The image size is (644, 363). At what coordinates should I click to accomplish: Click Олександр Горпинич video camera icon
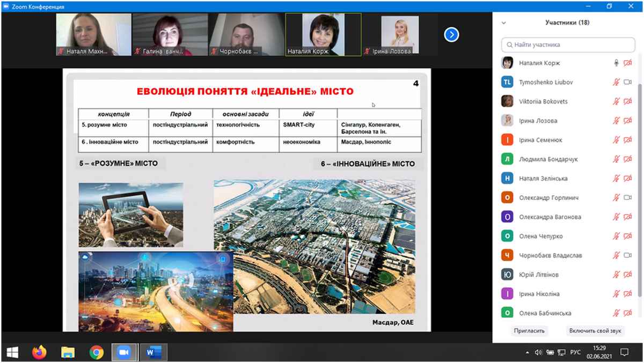(x=627, y=198)
